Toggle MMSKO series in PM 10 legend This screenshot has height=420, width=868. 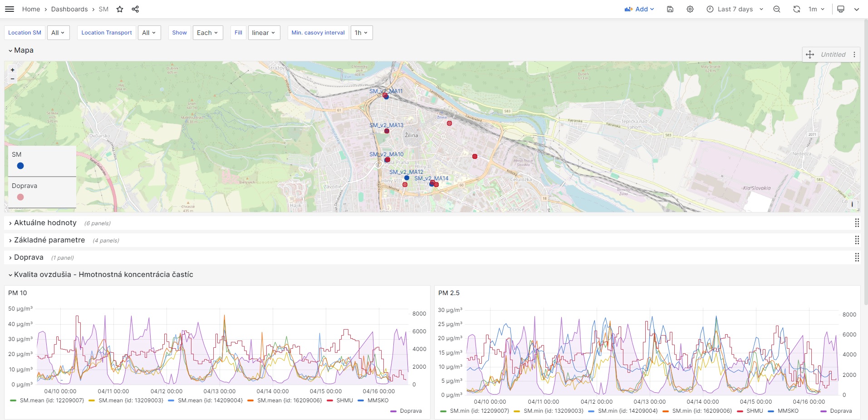pos(378,400)
